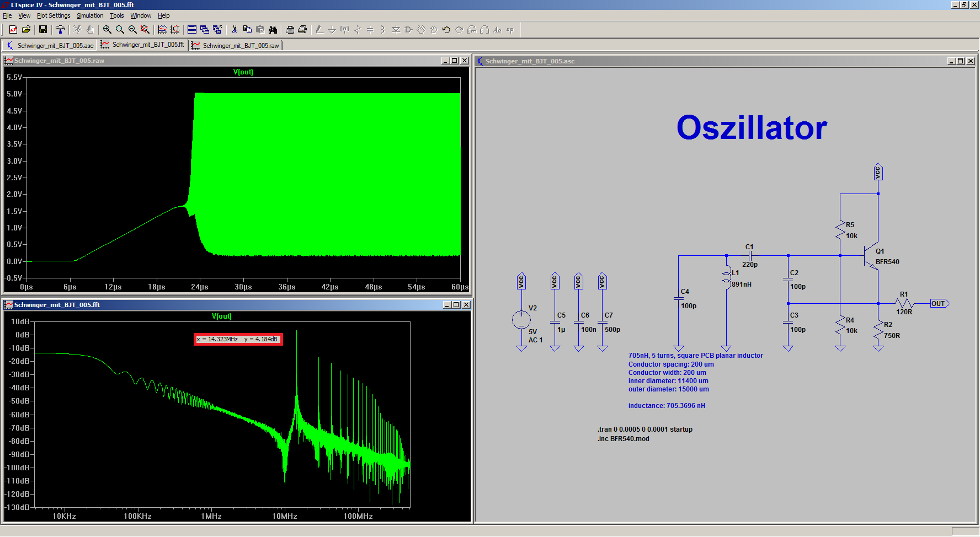This screenshot has width=980, height=537.
Task: Maximize the .fft plot window
Action: point(456,305)
